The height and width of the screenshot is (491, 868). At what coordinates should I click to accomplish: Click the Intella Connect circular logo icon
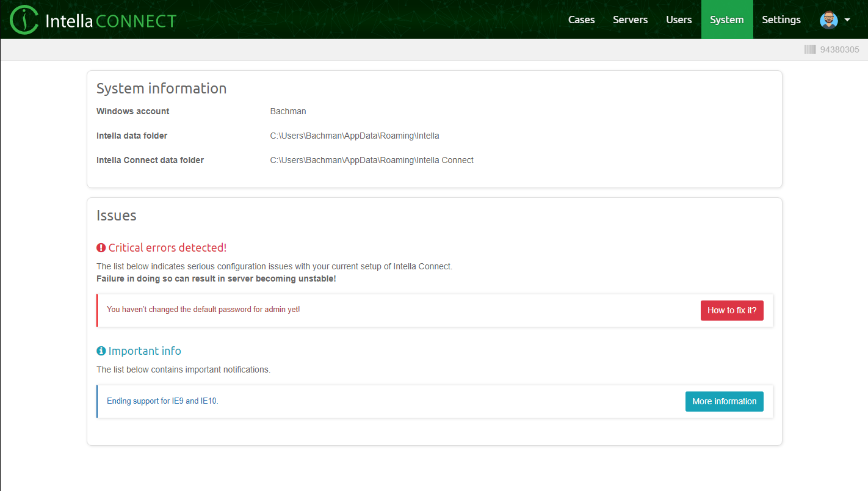click(24, 20)
